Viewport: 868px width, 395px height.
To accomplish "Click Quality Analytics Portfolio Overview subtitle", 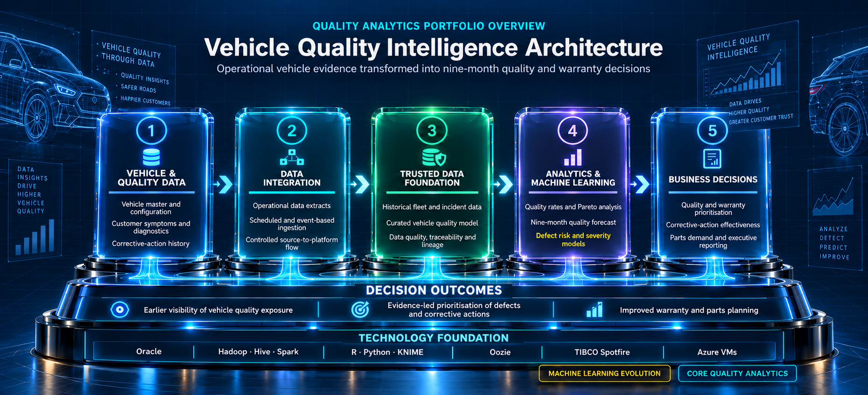I will point(429,26).
